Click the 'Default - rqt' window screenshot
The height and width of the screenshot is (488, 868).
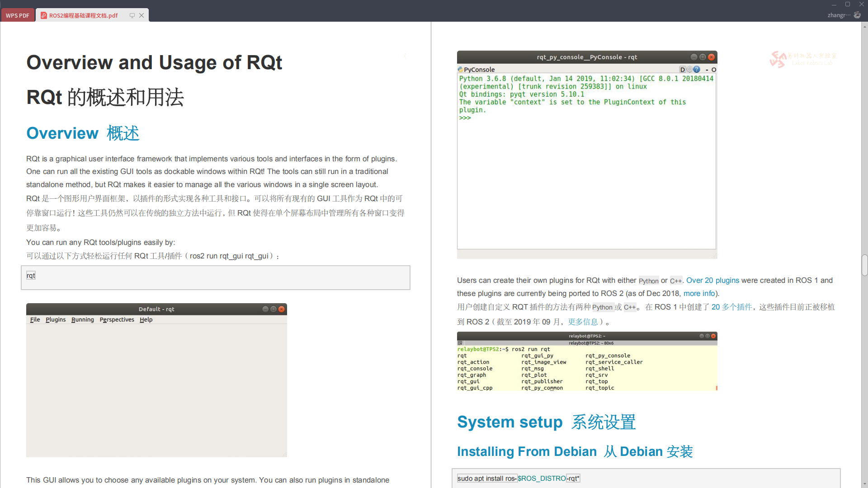[x=156, y=380]
